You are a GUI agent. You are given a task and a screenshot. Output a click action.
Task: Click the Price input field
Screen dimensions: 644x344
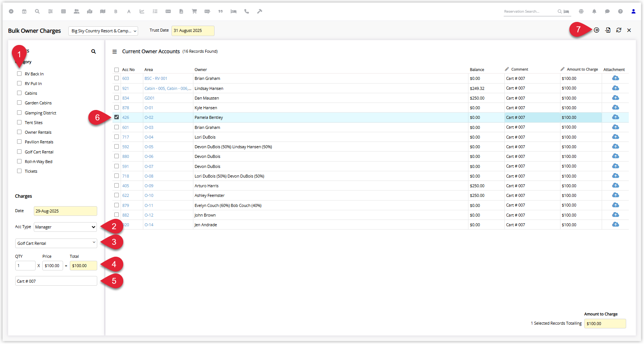pyautogui.click(x=53, y=266)
